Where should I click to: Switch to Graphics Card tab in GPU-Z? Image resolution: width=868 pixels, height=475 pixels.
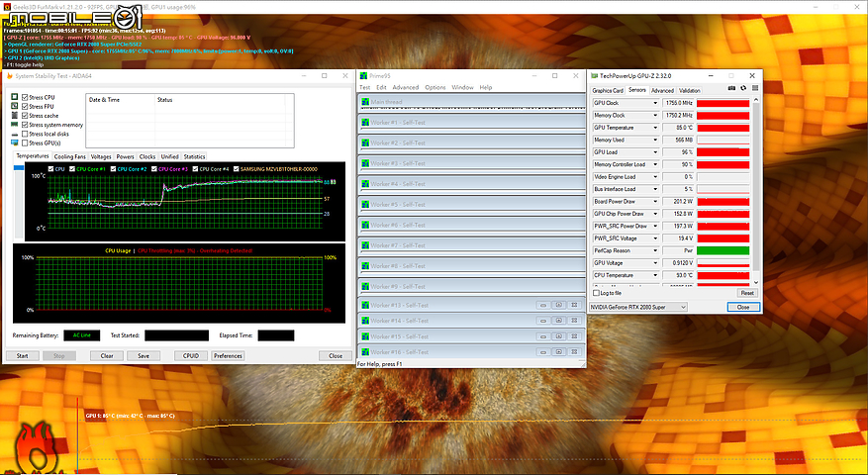(608, 90)
